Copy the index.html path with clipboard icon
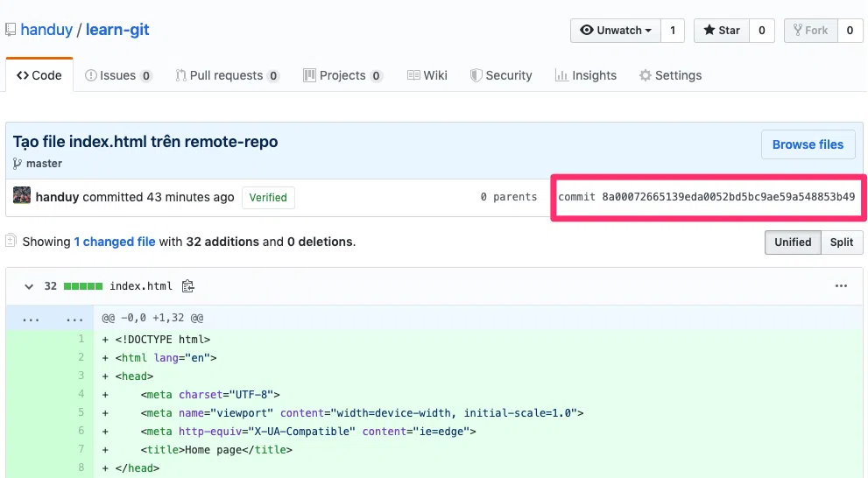868x478 pixels. 188,286
